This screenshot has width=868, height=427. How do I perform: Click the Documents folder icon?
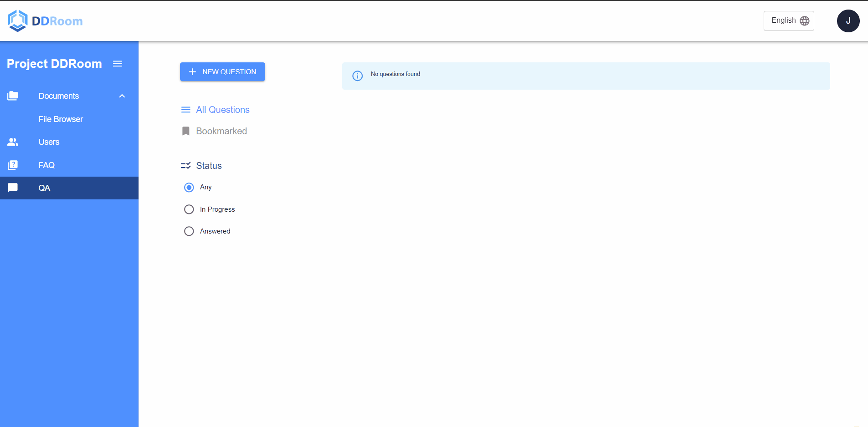coord(13,96)
